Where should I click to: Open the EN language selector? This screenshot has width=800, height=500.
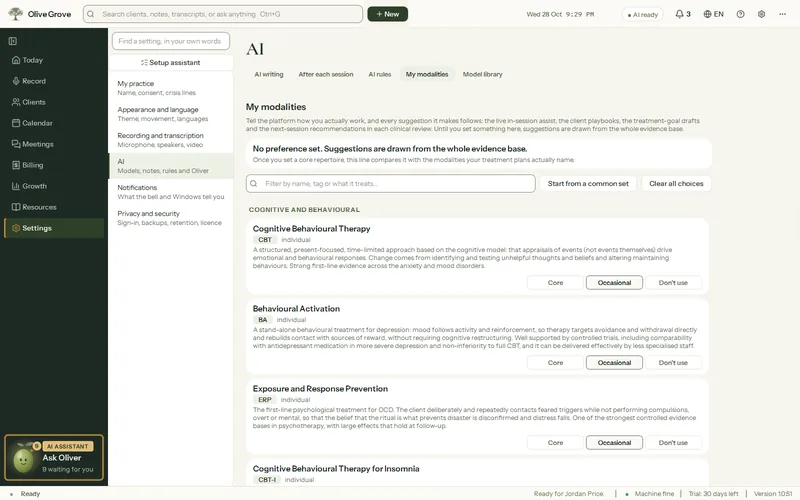click(x=714, y=14)
